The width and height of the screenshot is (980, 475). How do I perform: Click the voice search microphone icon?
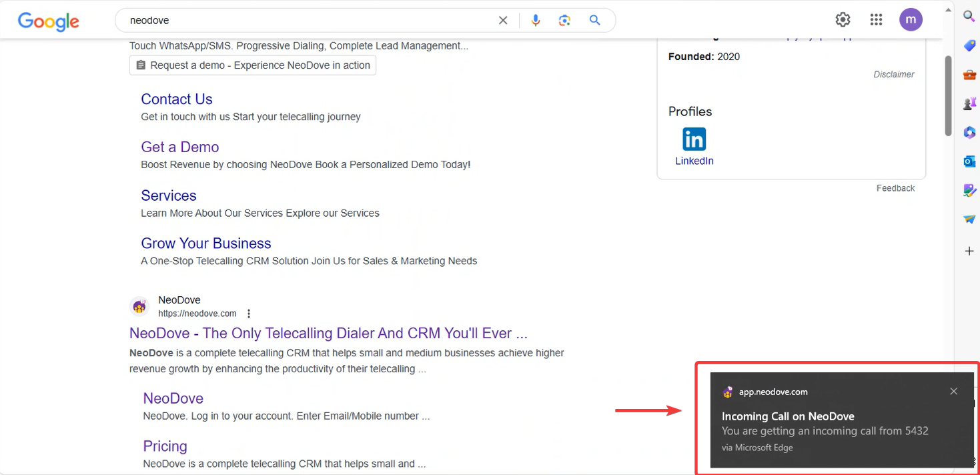point(535,21)
